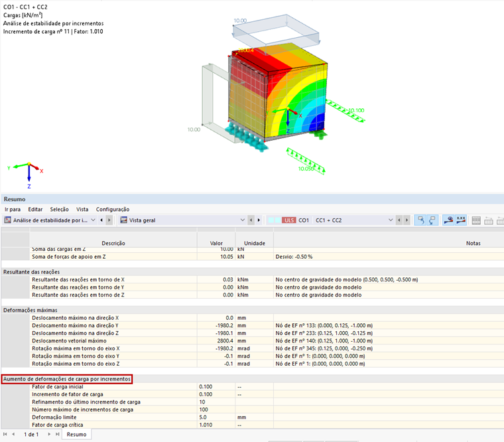Open the Configuração menu

point(113,210)
